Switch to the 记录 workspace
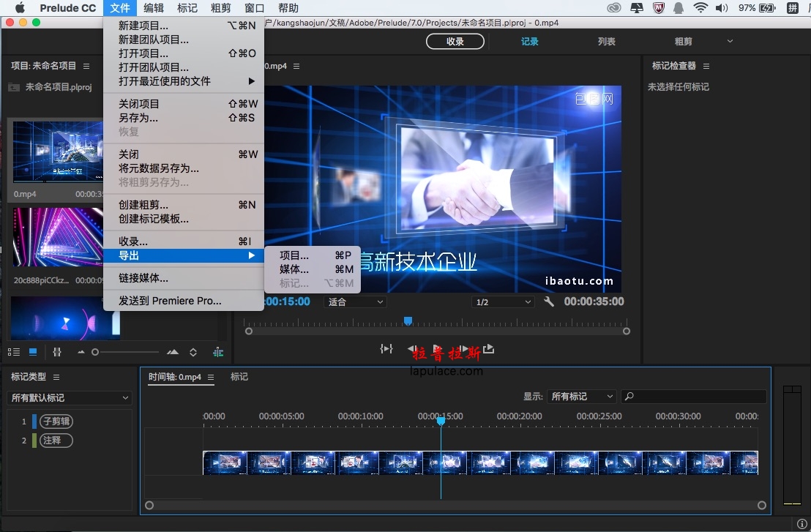This screenshot has height=532, width=811. click(530, 42)
